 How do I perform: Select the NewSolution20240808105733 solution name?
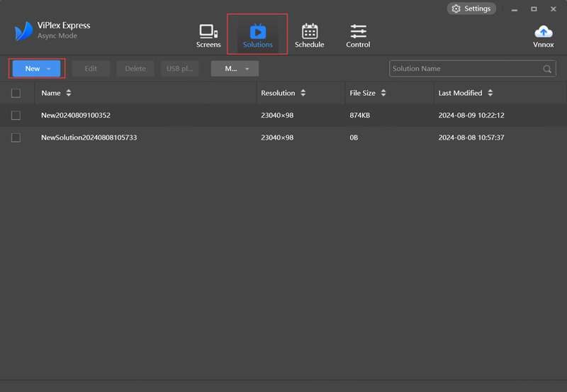[x=89, y=138]
